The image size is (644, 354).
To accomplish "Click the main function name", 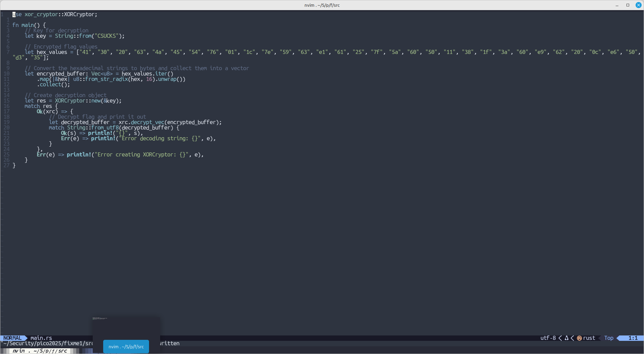I will [x=28, y=25].
